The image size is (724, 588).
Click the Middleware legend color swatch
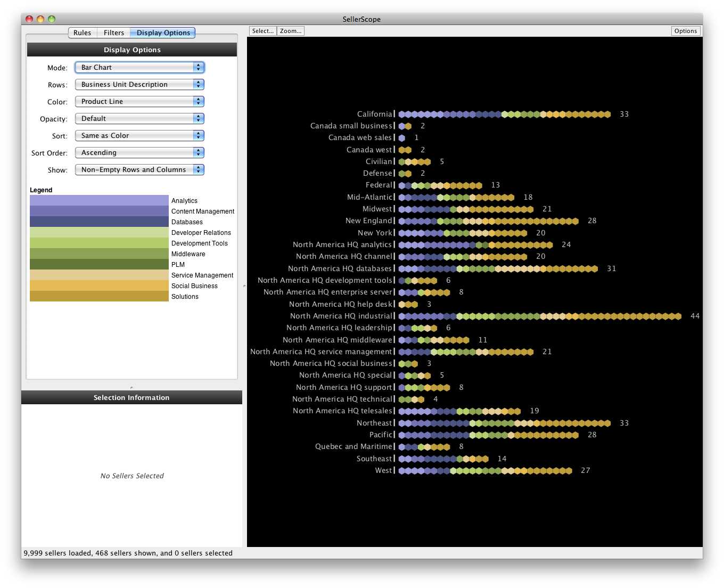99,254
